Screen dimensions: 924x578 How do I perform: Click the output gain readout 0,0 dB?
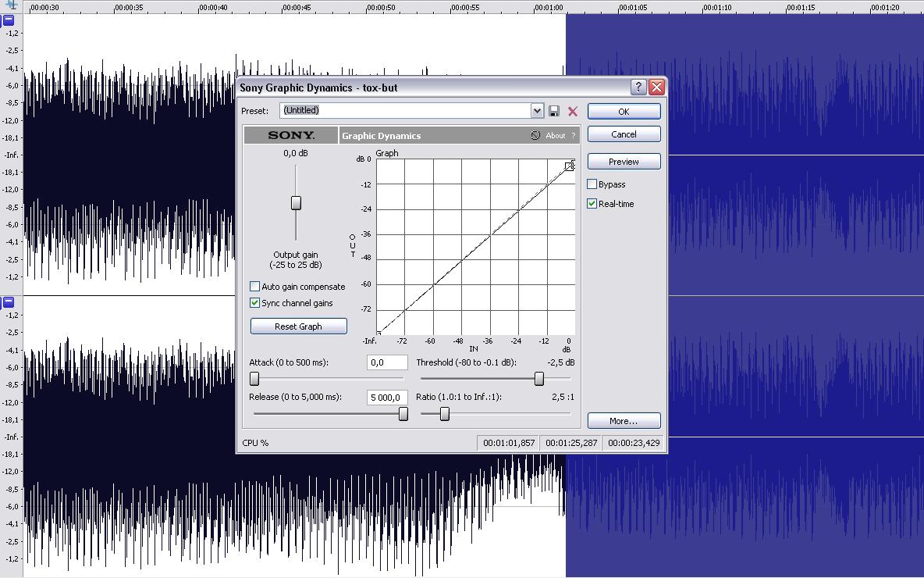[x=296, y=153]
